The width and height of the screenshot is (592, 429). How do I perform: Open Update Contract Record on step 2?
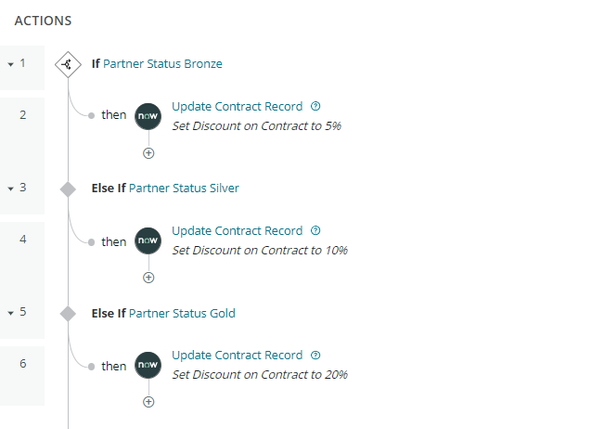click(x=237, y=106)
